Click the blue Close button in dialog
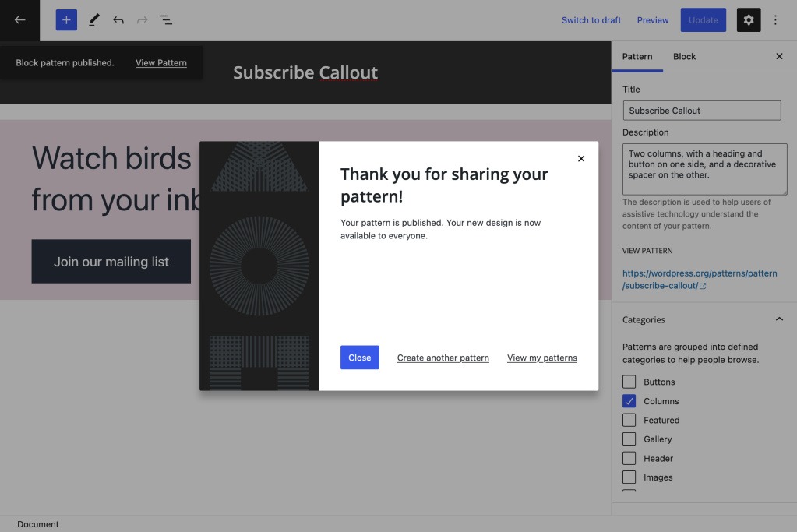 pyautogui.click(x=359, y=358)
